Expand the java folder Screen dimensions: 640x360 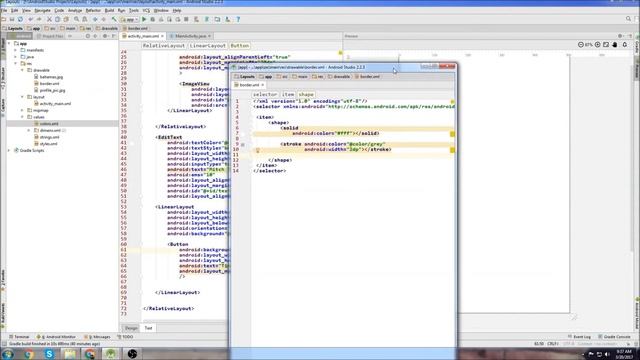pyautogui.click(x=16, y=57)
